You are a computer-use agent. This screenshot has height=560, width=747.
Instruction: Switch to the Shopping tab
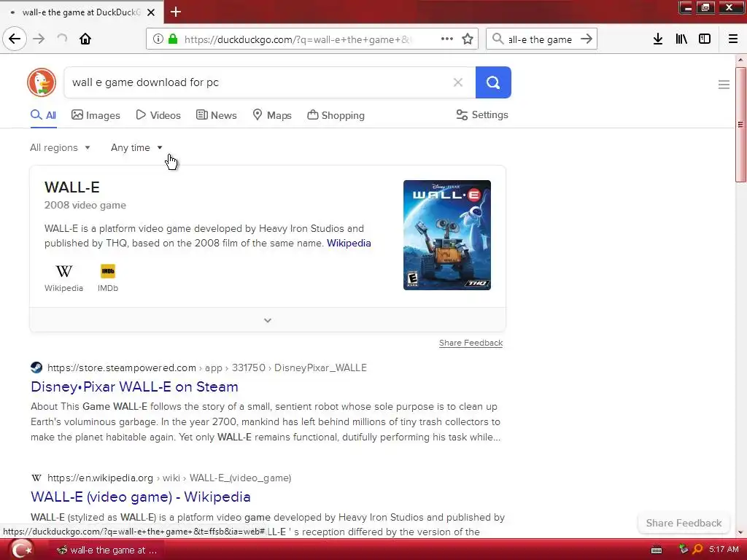pos(336,115)
